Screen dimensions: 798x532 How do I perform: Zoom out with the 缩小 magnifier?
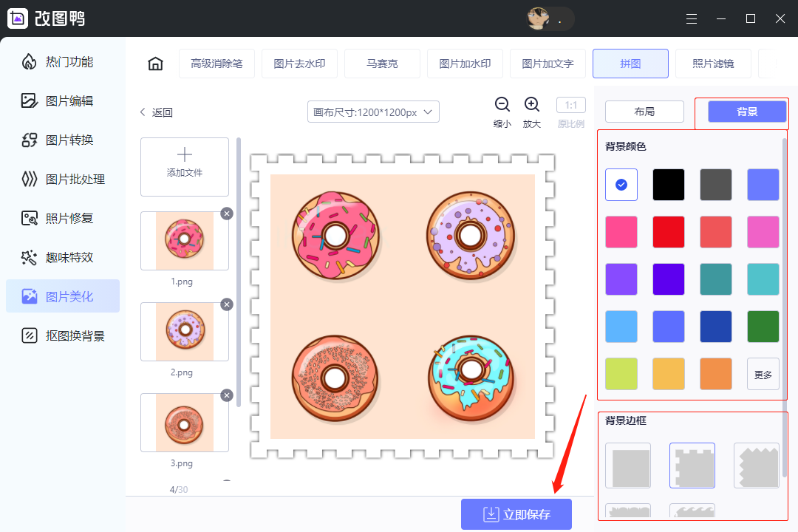[502, 104]
